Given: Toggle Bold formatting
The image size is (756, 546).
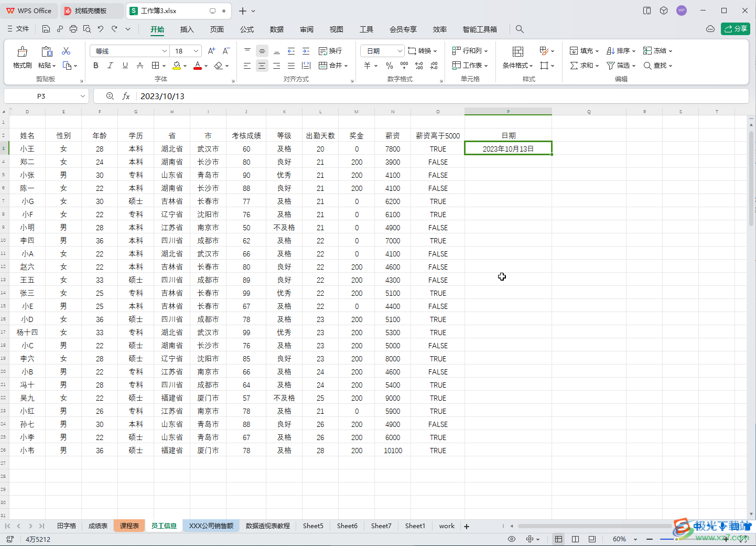Looking at the screenshot, I should click(x=95, y=66).
